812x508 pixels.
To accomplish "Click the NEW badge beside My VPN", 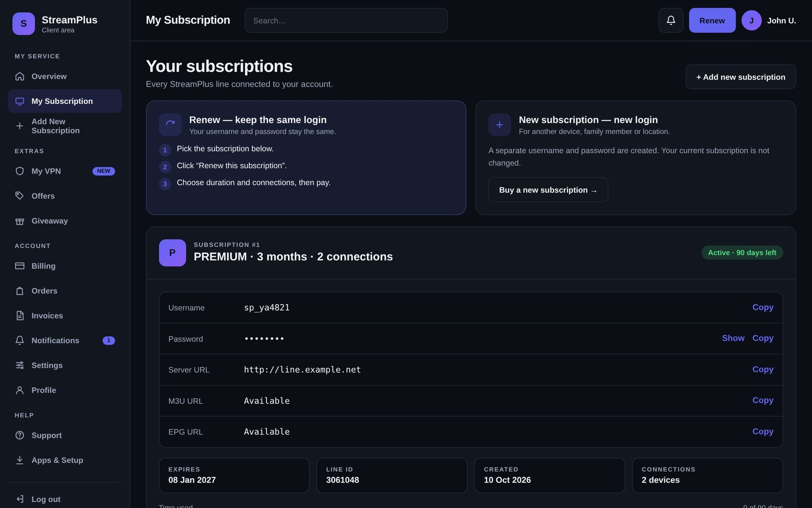I will click(x=104, y=171).
